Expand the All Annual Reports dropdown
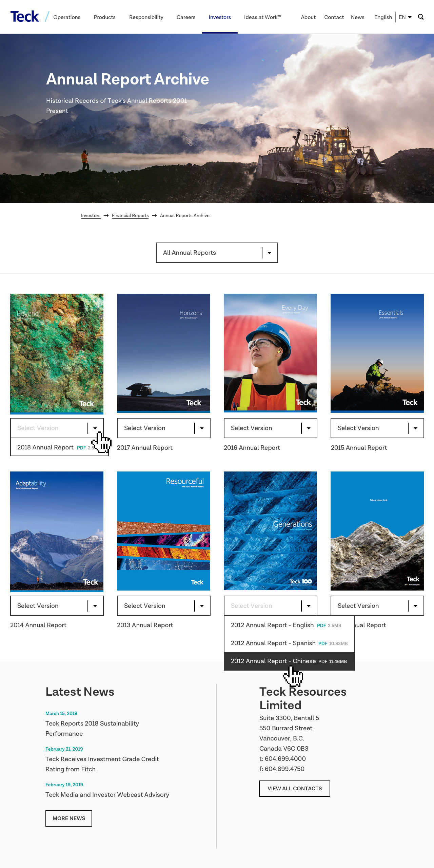 [217, 253]
